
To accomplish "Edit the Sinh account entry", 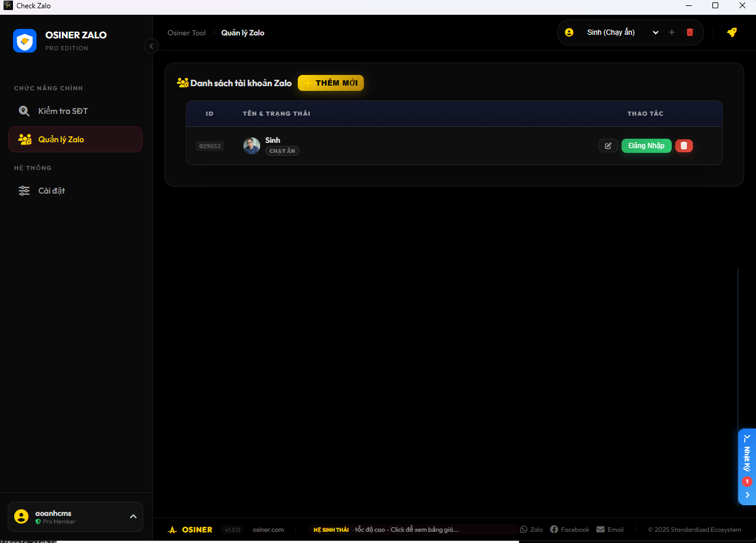I will coord(608,146).
